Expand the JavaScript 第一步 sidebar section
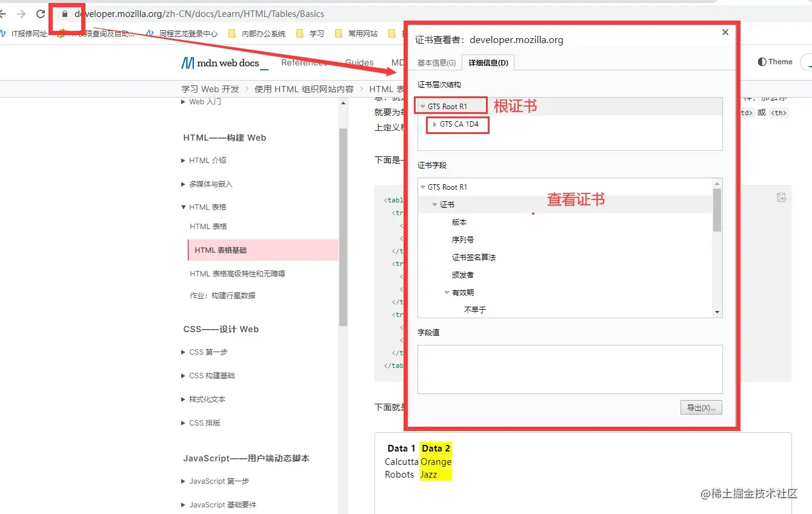 point(184,481)
